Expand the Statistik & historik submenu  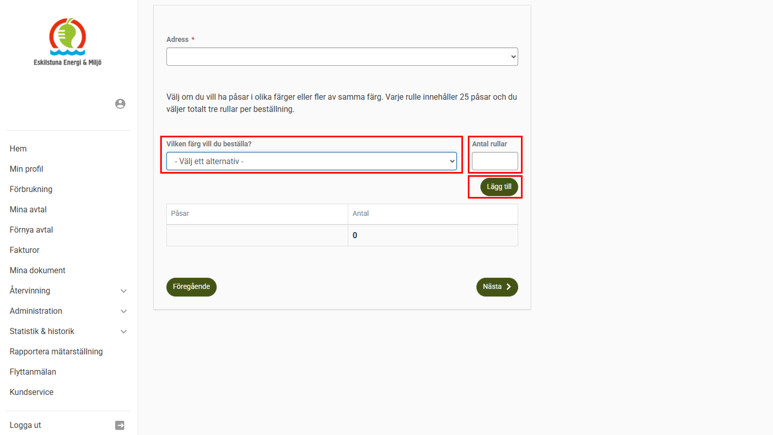pyautogui.click(x=124, y=331)
